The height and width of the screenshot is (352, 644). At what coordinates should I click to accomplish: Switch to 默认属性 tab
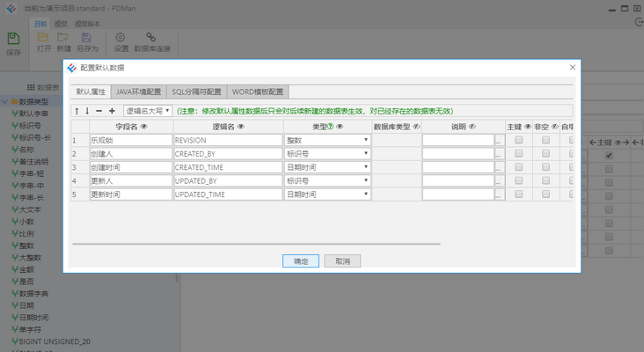pos(91,92)
